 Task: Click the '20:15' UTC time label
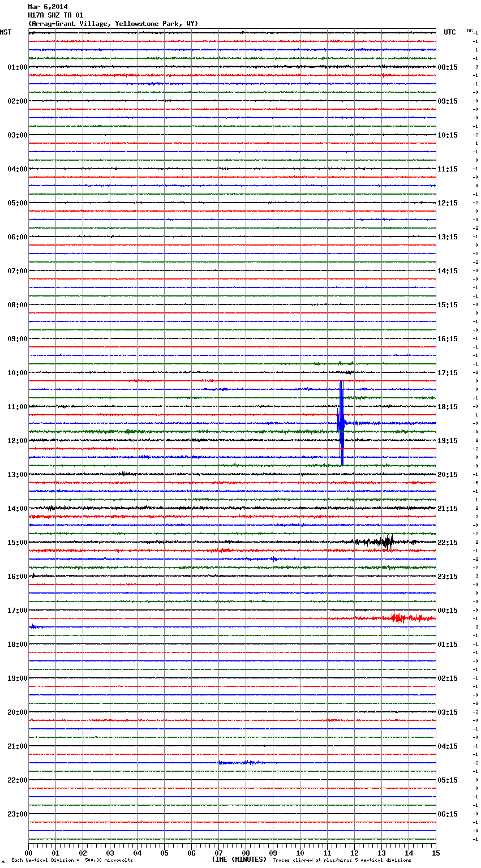[x=448, y=475]
